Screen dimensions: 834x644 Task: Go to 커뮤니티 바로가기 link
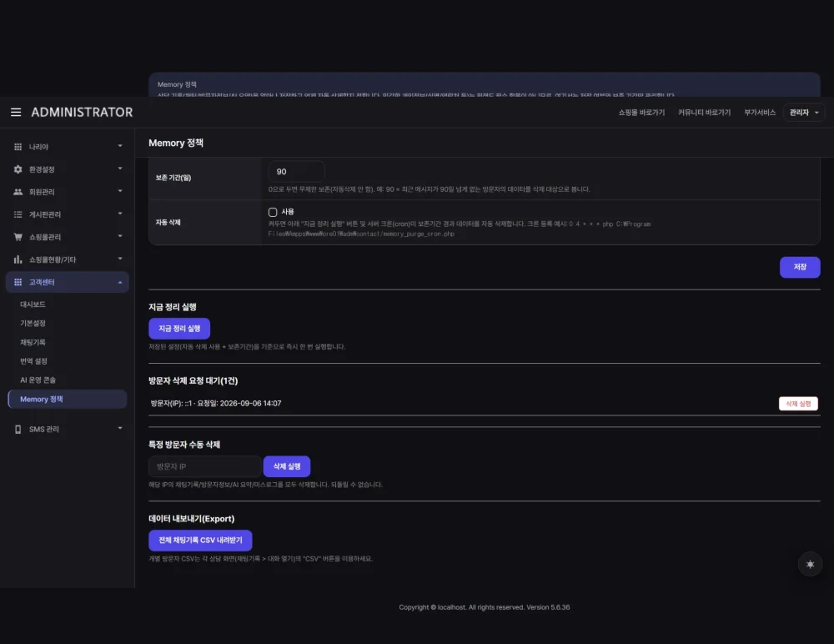(x=704, y=113)
